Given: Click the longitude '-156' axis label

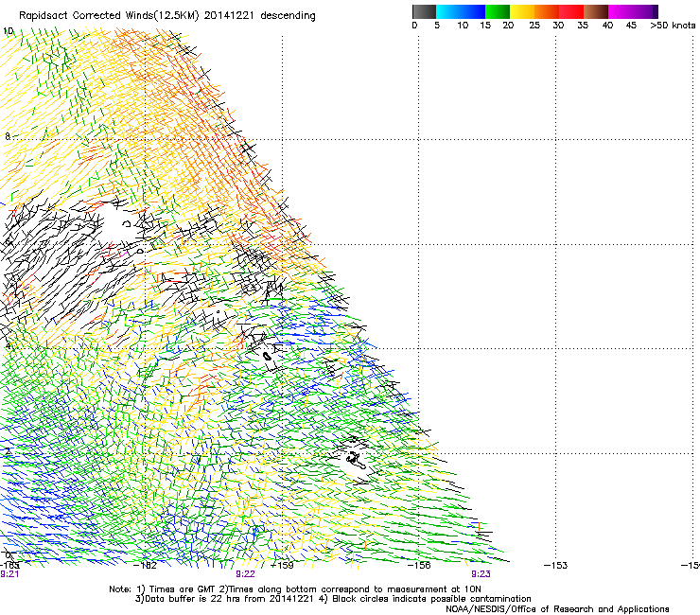Looking at the screenshot, I should 419,566.
